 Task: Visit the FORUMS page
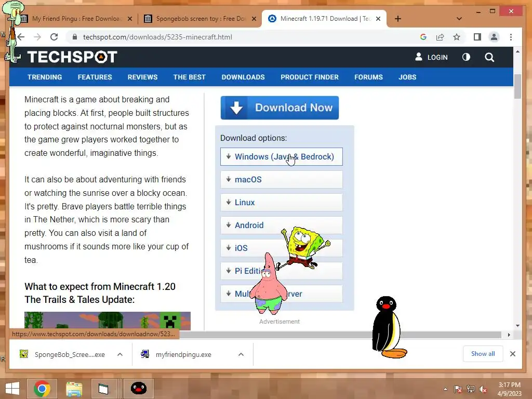(x=368, y=77)
